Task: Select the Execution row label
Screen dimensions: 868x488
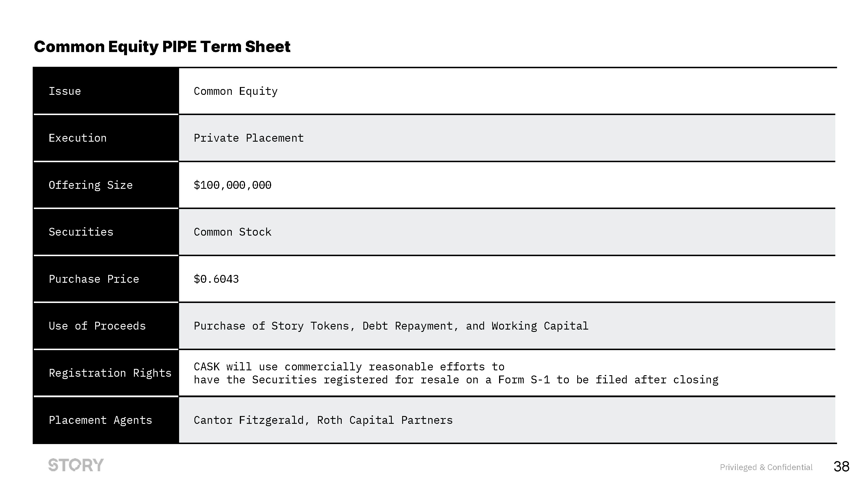Action: (x=78, y=138)
